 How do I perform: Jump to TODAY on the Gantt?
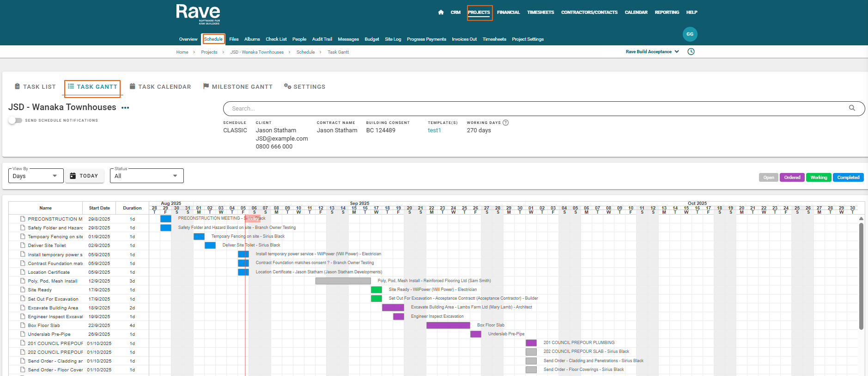tap(84, 176)
